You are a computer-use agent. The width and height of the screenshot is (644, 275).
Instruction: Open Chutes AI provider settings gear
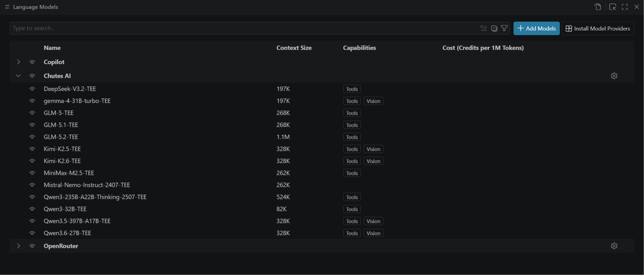(614, 76)
